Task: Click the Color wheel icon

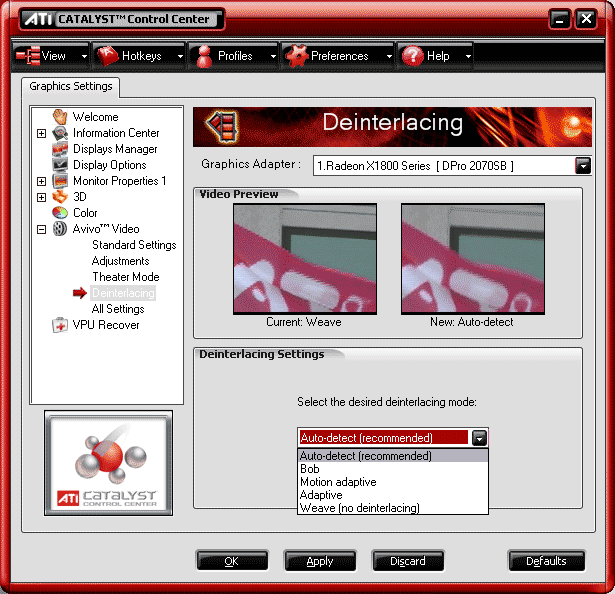Action: (60, 213)
